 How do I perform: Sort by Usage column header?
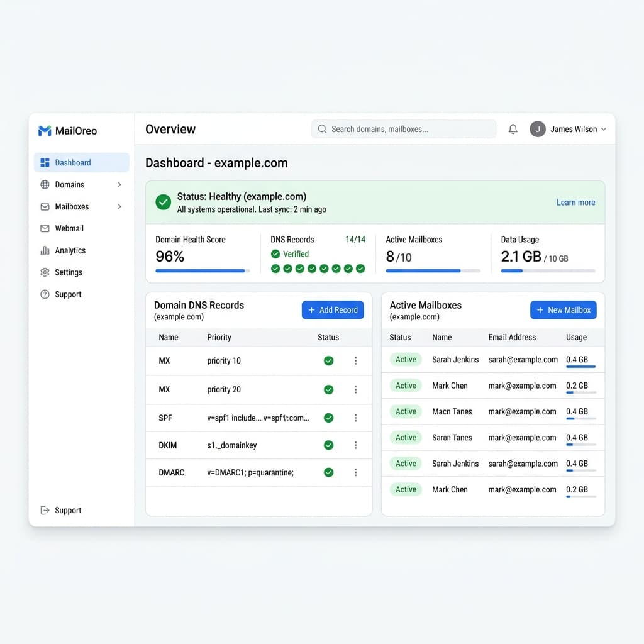[576, 337]
